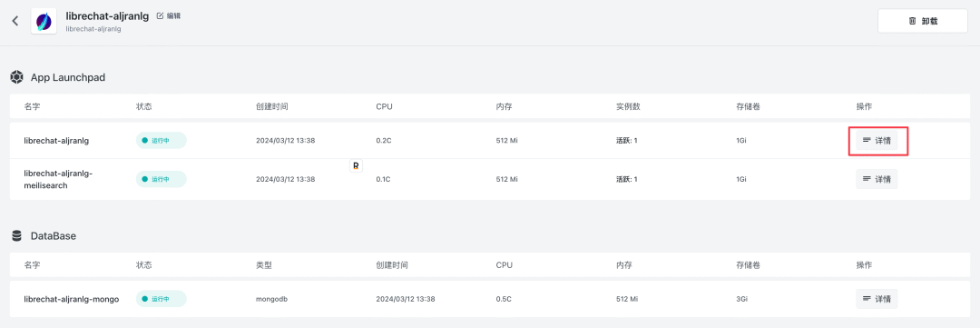The width and height of the screenshot is (980, 328).
Task: Go back with the left chevron arrow
Action: coord(15,21)
